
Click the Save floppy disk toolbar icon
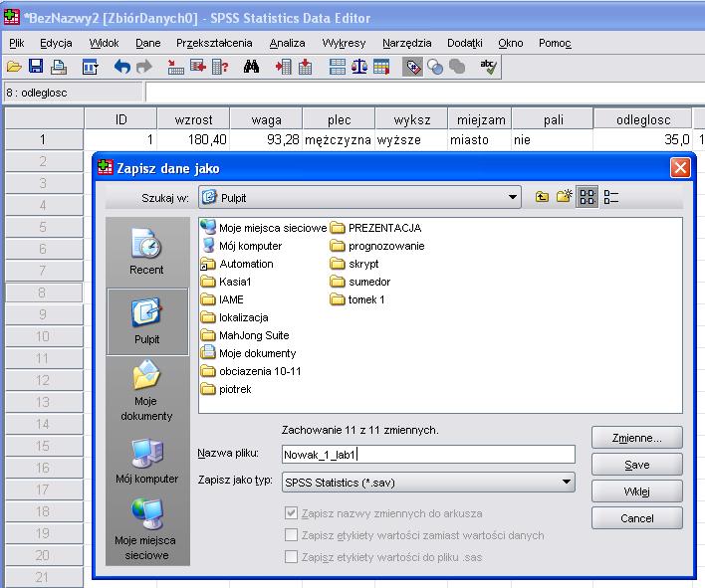click(x=36, y=67)
